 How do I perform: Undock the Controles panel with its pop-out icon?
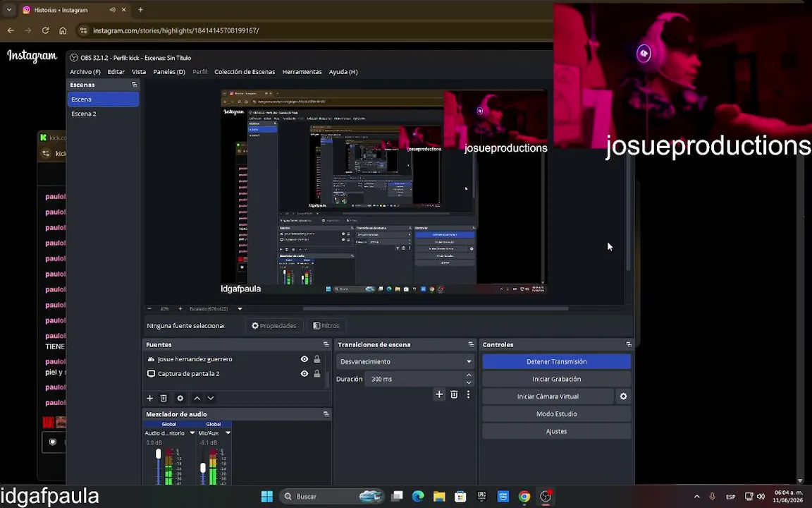coord(629,344)
